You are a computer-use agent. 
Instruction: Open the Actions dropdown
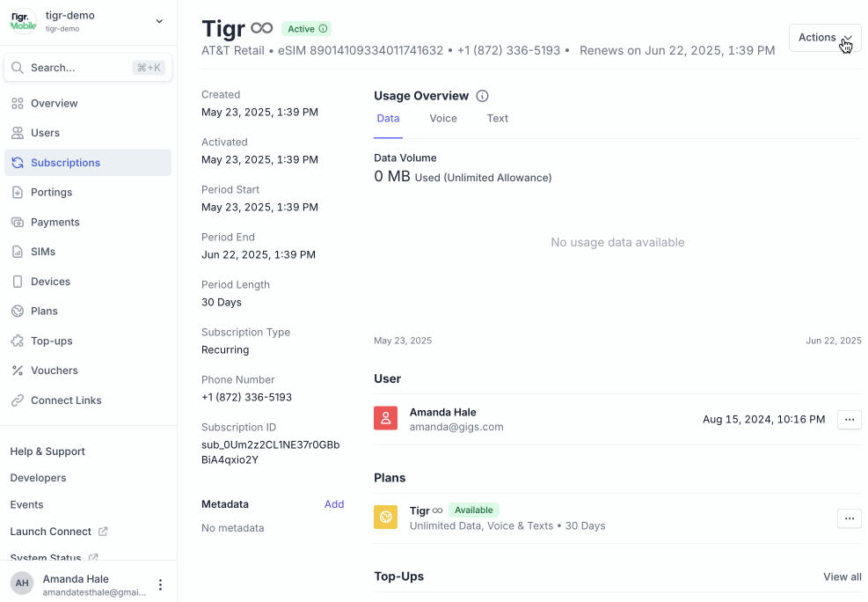tap(824, 38)
